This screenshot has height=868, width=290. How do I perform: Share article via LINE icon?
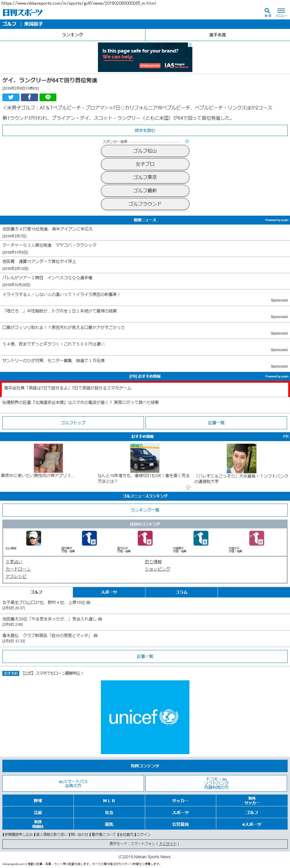48,97
